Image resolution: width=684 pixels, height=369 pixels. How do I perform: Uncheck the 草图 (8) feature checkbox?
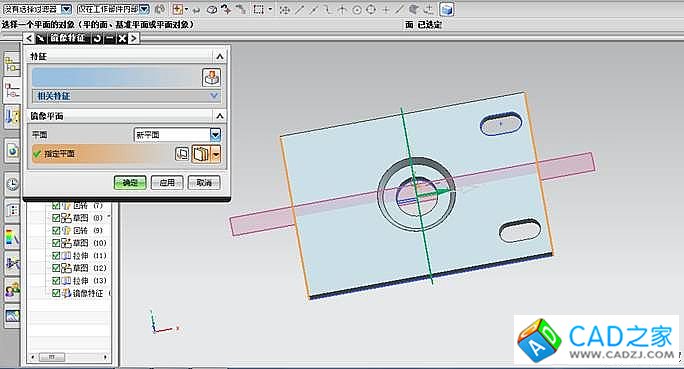click(x=56, y=218)
